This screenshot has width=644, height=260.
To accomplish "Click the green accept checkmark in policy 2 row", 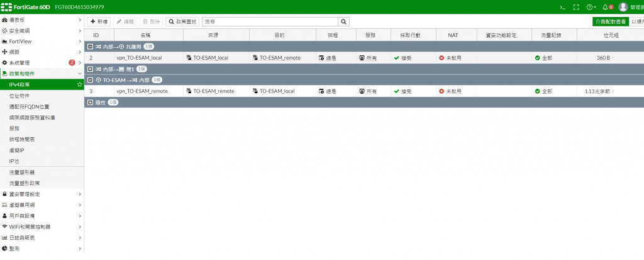I will 397,58.
